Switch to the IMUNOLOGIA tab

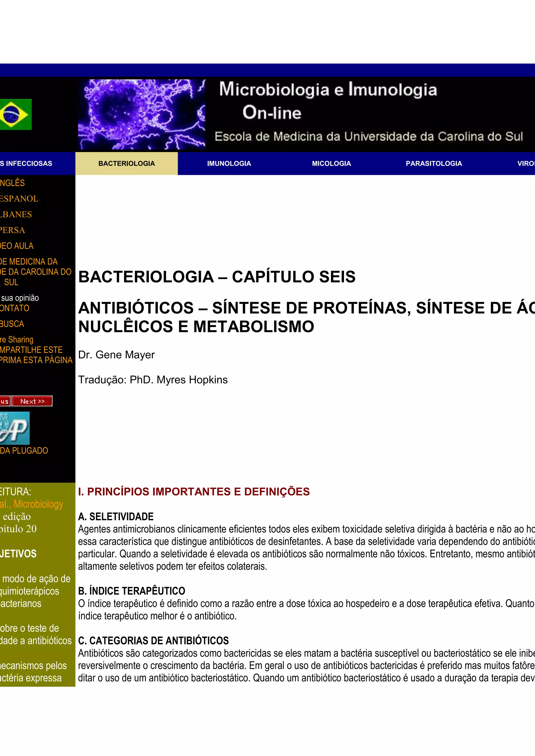coord(229,164)
